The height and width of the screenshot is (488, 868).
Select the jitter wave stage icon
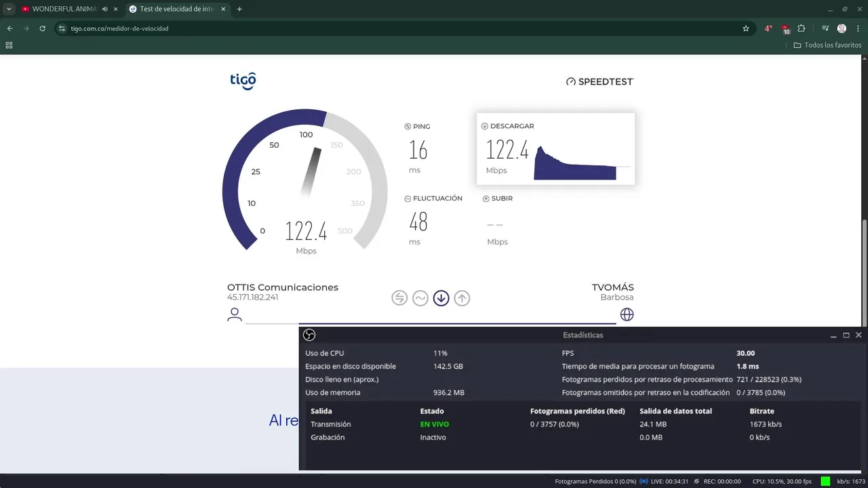click(420, 298)
